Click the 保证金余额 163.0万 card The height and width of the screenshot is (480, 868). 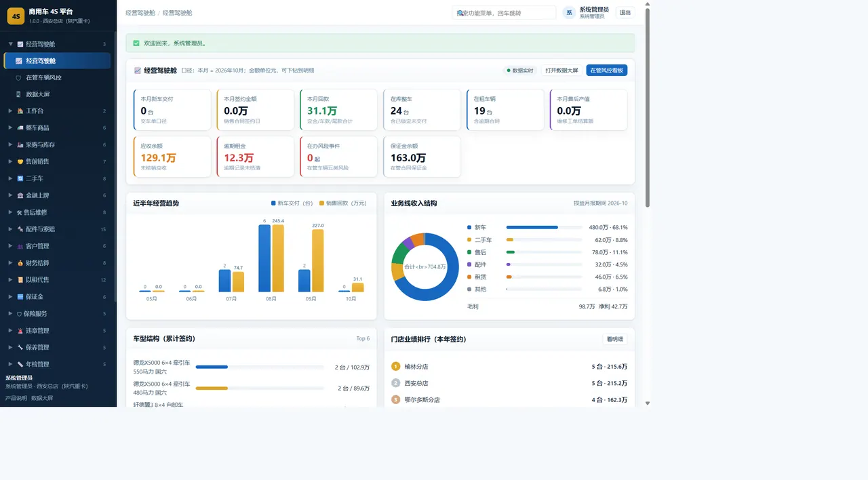(x=422, y=157)
